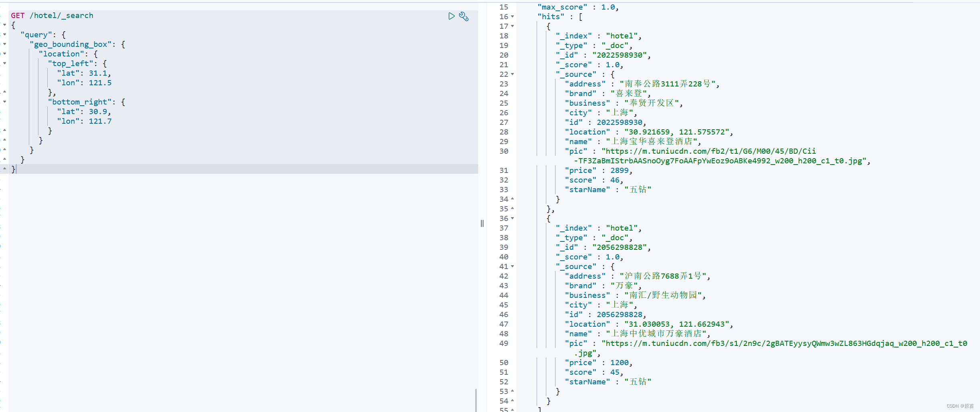Image resolution: width=980 pixels, height=412 pixels.
Task: Click the "/hotel/_search" endpoint path
Action: (x=62, y=16)
